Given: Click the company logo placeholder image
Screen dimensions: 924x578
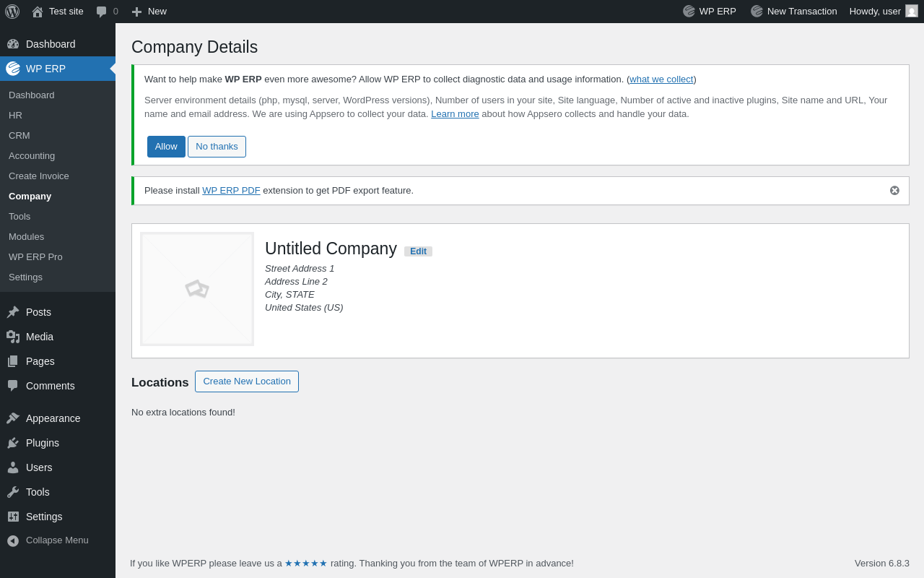Looking at the screenshot, I should pyautogui.click(x=197, y=289).
